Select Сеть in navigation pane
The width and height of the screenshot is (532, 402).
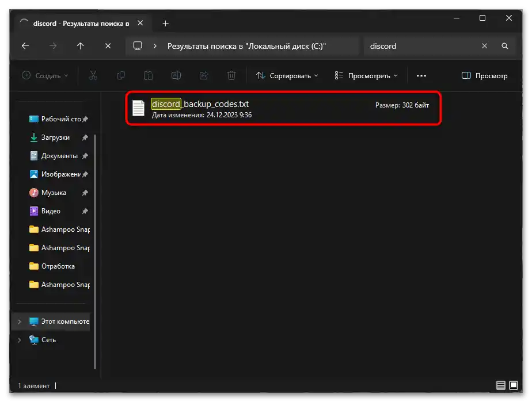pos(43,340)
